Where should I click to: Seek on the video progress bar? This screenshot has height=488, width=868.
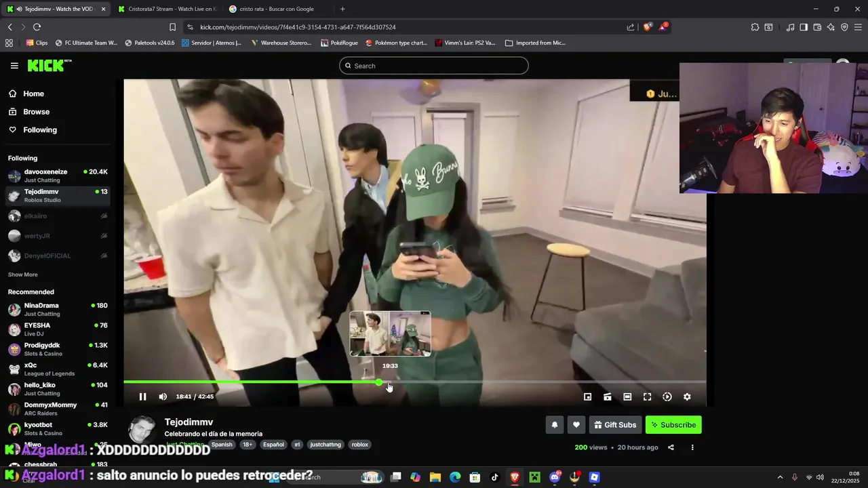pyautogui.click(x=414, y=382)
